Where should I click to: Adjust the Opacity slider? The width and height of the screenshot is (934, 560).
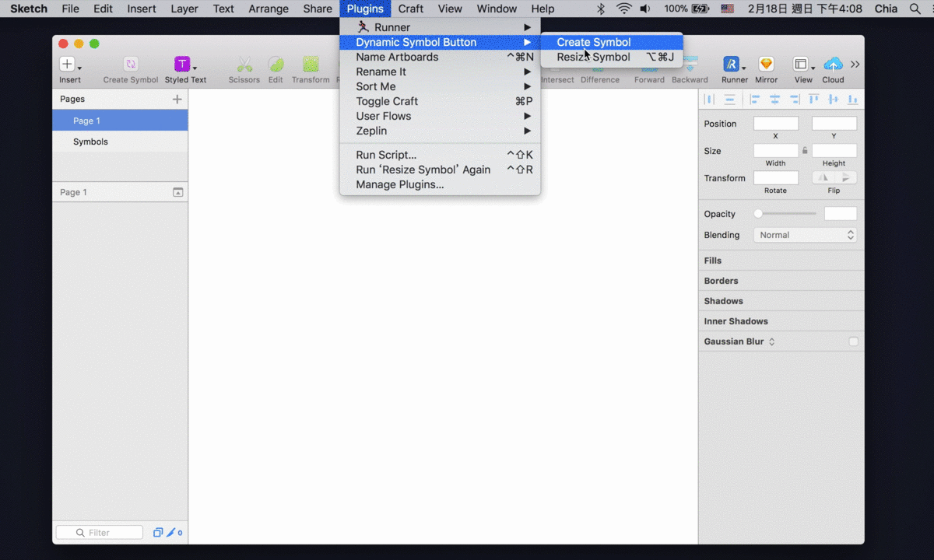click(785, 214)
